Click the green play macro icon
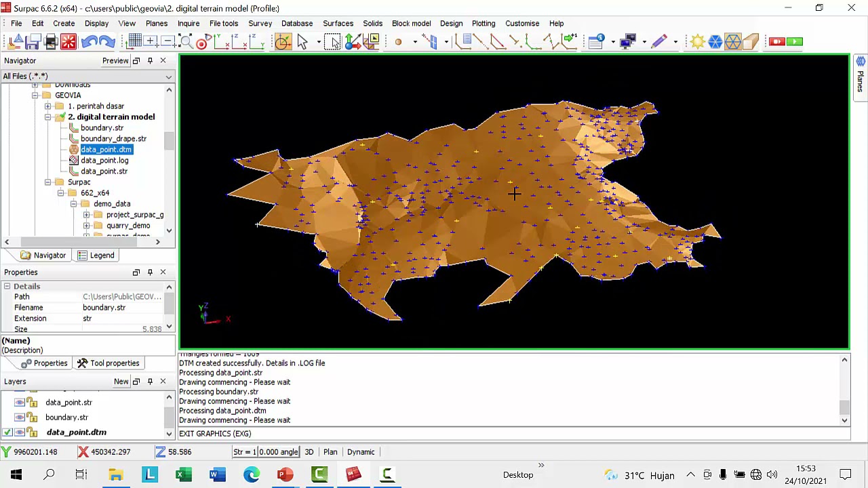This screenshot has height=488, width=868. pyautogui.click(x=795, y=42)
